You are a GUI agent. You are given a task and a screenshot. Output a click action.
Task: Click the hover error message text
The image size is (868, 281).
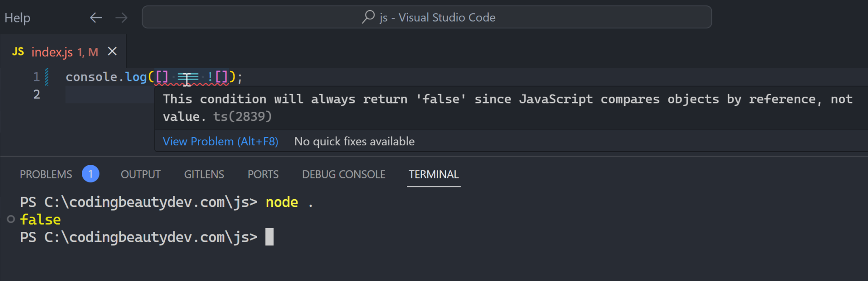pyautogui.click(x=508, y=108)
